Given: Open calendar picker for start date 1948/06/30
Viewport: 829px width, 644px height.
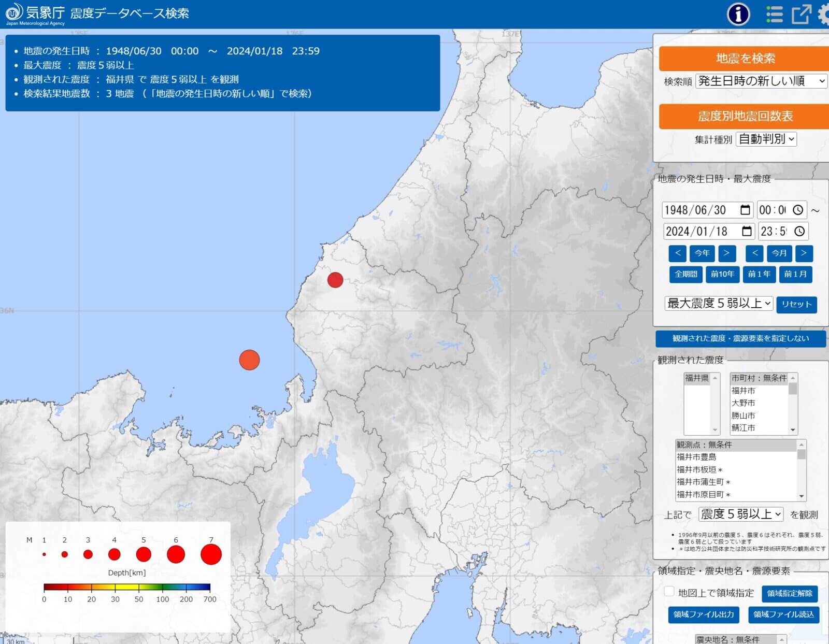Looking at the screenshot, I should [x=745, y=210].
